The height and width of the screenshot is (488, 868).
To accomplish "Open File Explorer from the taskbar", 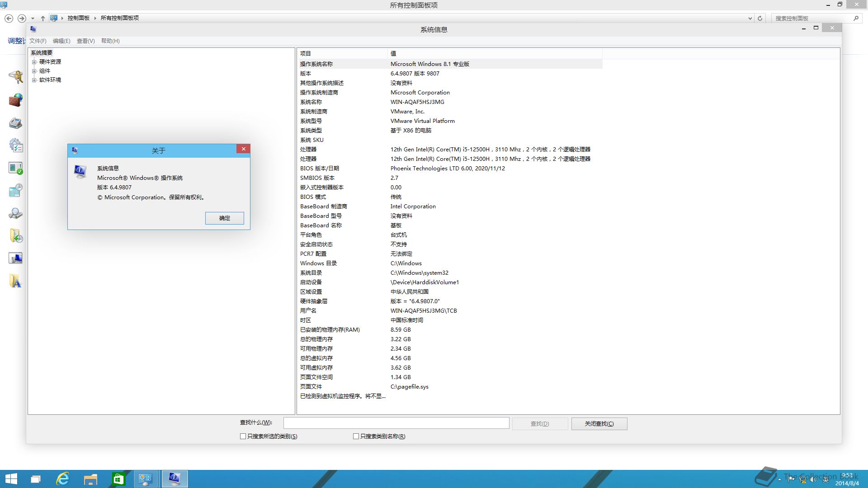I will [90, 479].
